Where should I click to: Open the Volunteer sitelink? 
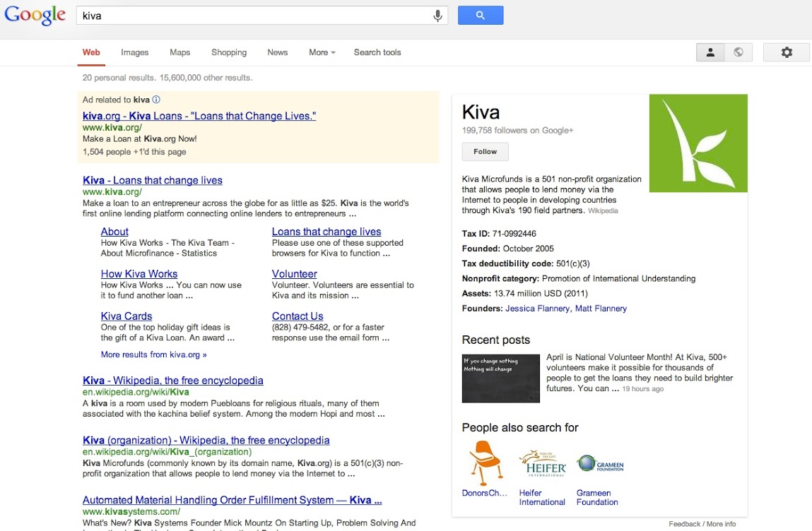pos(295,274)
